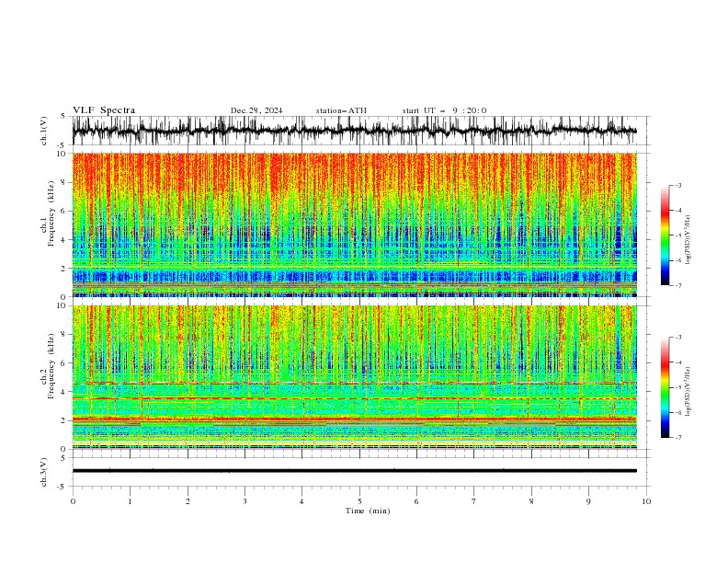Screen dimensions: 728x563
Task: Click the ch.1 spectrogram panel
Action: (354, 224)
